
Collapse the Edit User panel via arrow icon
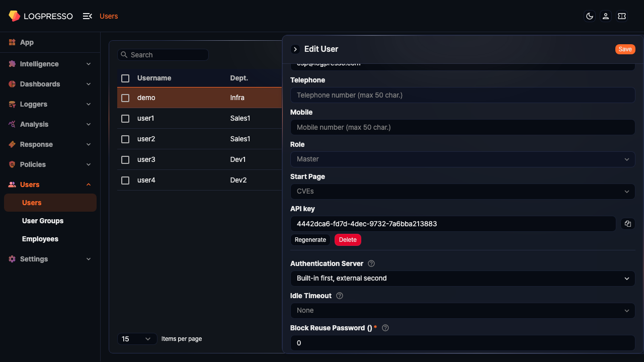(x=295, y=49)
